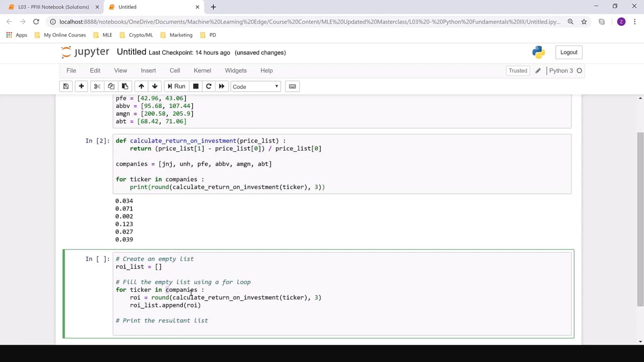The height and width of the screenshot is (362, 644).
Task: Open the command palette keyboard icon
Action: coord(293,86)
